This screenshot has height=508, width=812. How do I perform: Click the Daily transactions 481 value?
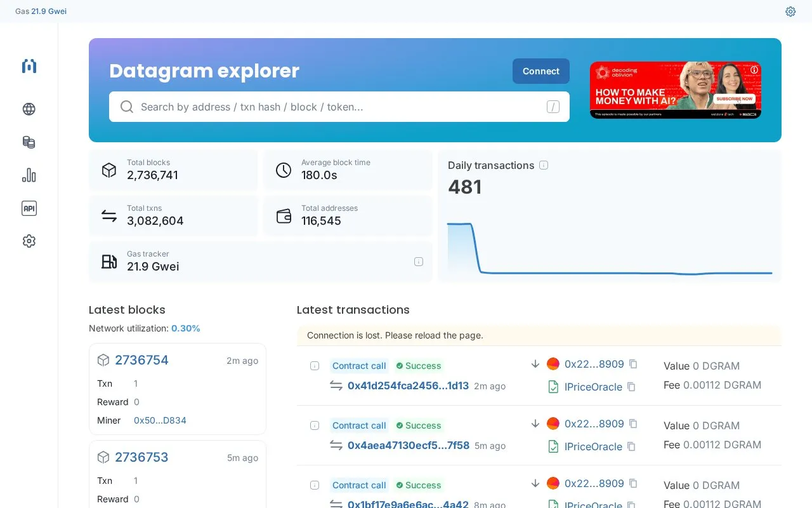[x=465, y=187]
